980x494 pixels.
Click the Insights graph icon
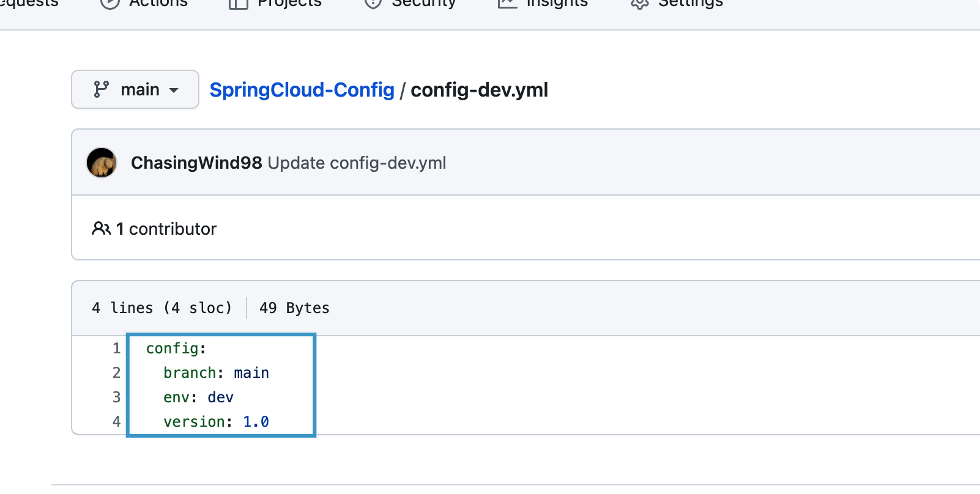508,3
